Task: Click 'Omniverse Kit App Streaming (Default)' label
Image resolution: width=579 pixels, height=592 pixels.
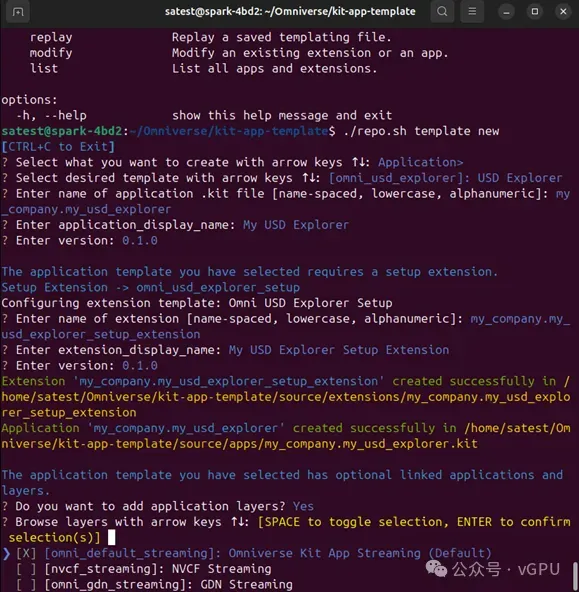Action: (x=360, y=553)
